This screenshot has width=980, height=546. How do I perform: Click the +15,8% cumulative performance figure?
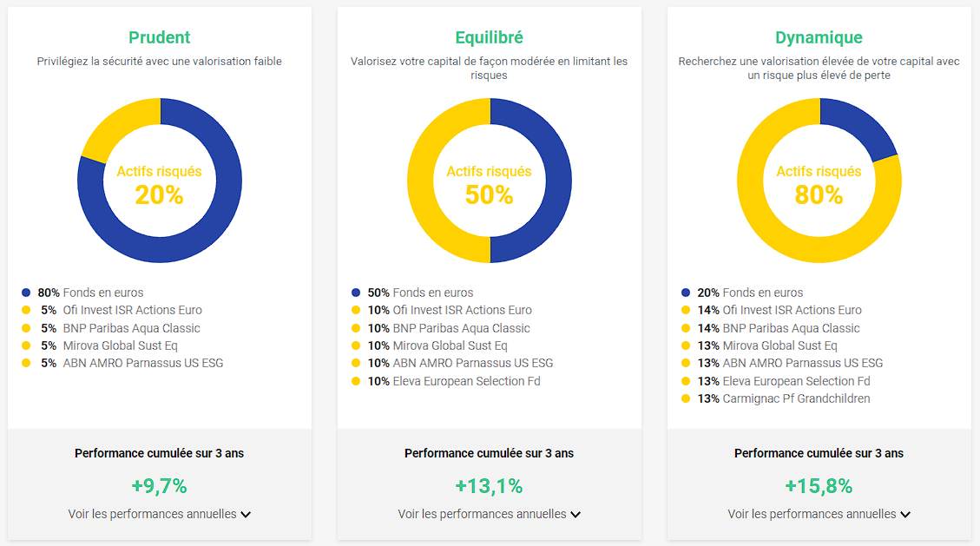click(x=819, y=486)
